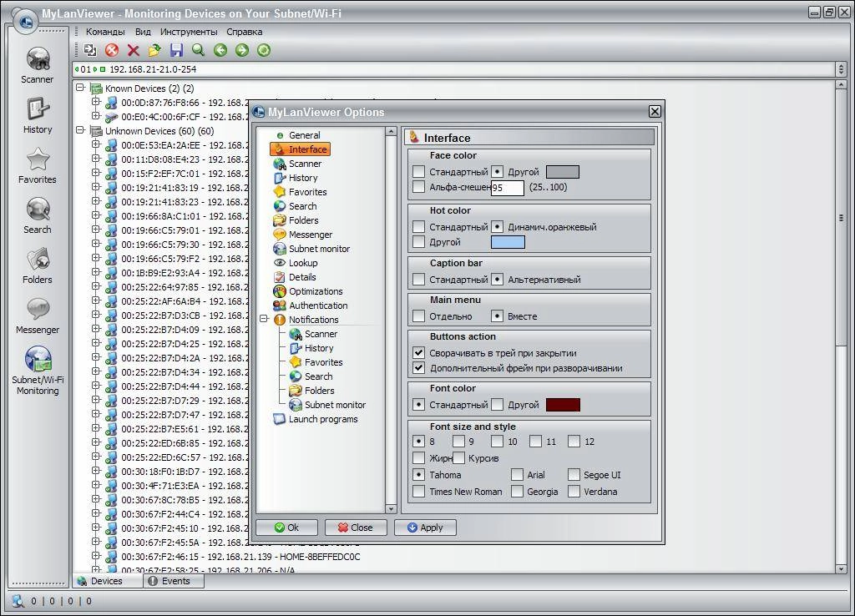Image resolution: width=855 pixels, height=616 pixels.
Task: Click the green back arrow toolbar icon
Action: (220, 50)
